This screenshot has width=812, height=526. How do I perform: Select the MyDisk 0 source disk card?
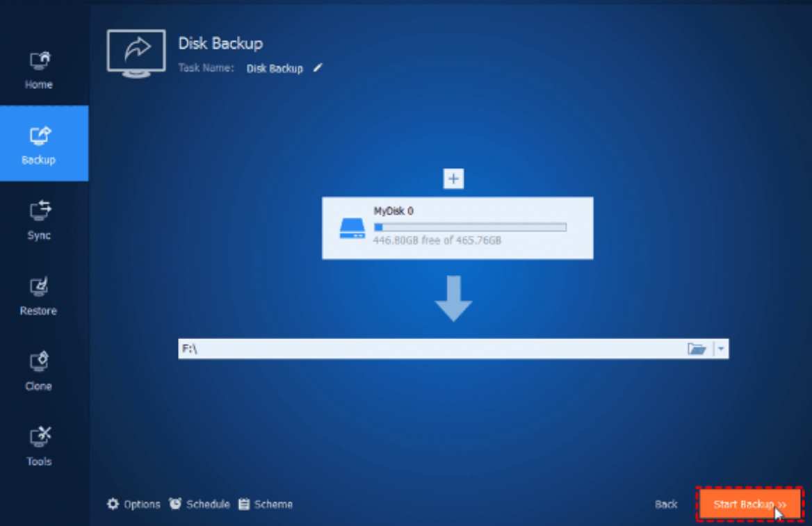click(x=457, y=228)
